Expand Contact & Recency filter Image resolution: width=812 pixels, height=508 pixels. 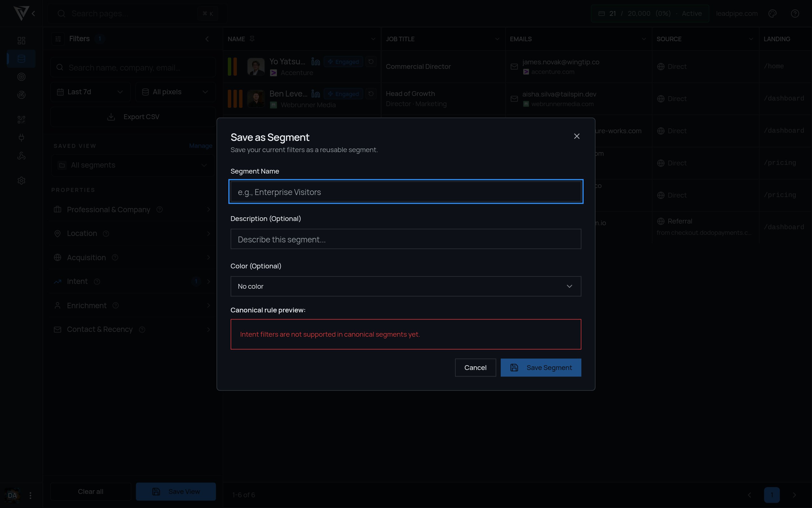[133, 330]
